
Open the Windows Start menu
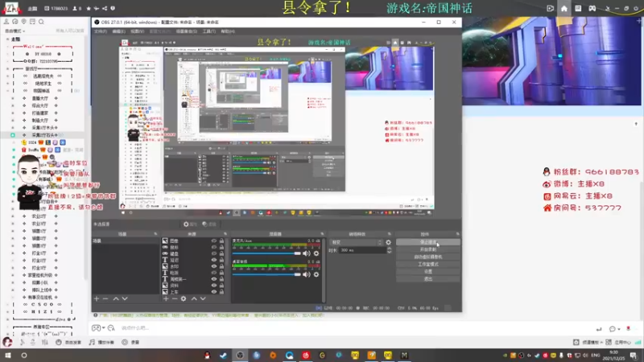click(8, 355)
